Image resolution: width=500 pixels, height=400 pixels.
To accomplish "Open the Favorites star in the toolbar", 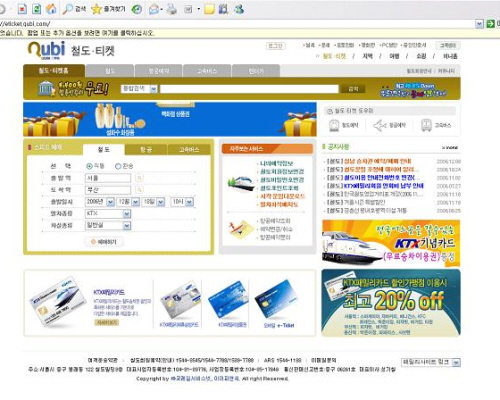I will coord(96,9).
